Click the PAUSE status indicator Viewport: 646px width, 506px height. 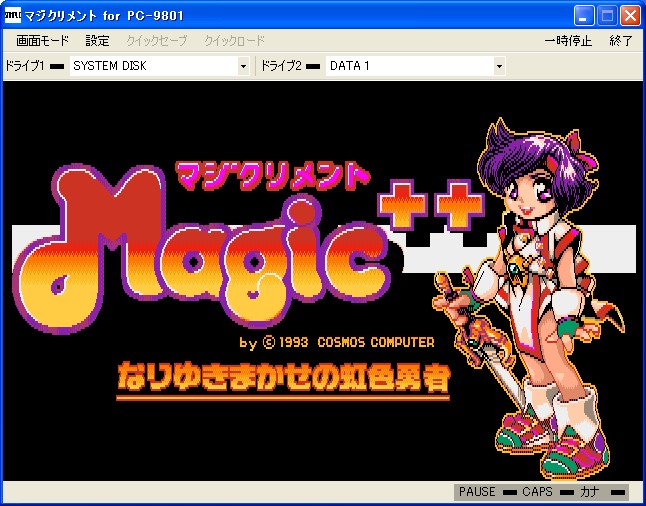[x=488, y=492]
